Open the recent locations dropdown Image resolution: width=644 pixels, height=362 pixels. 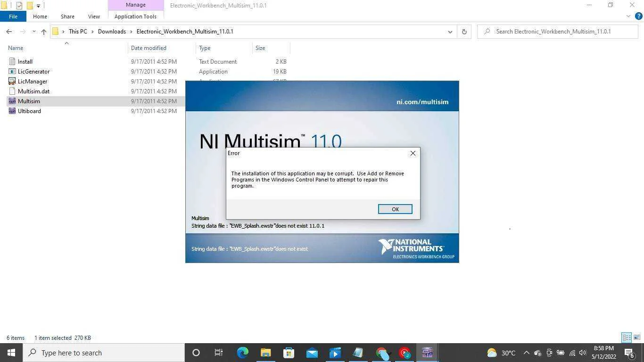[x=33, y=32]
